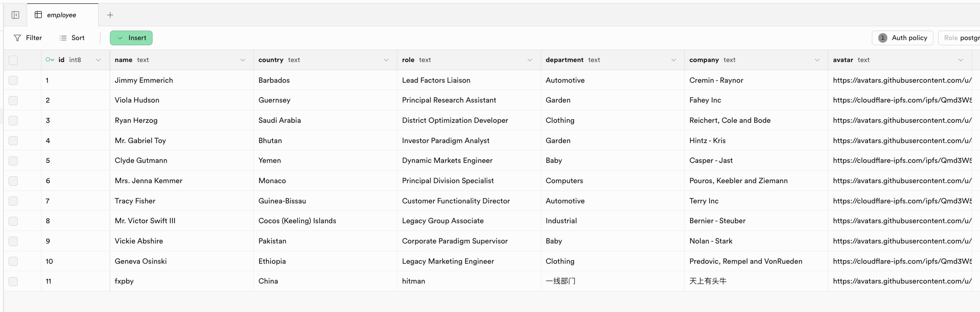Expand the name column header menu
This screenshot has width=980, height=312.
point(243,60)
